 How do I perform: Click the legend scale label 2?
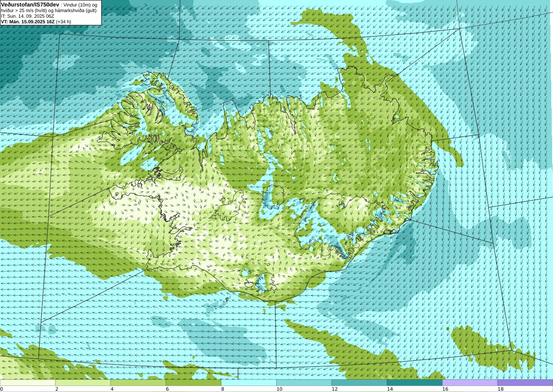click(x=57, y=389)
